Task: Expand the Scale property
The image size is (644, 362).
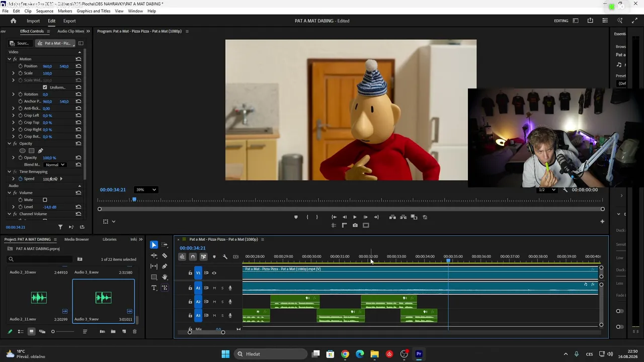Action: click(14, 73)
